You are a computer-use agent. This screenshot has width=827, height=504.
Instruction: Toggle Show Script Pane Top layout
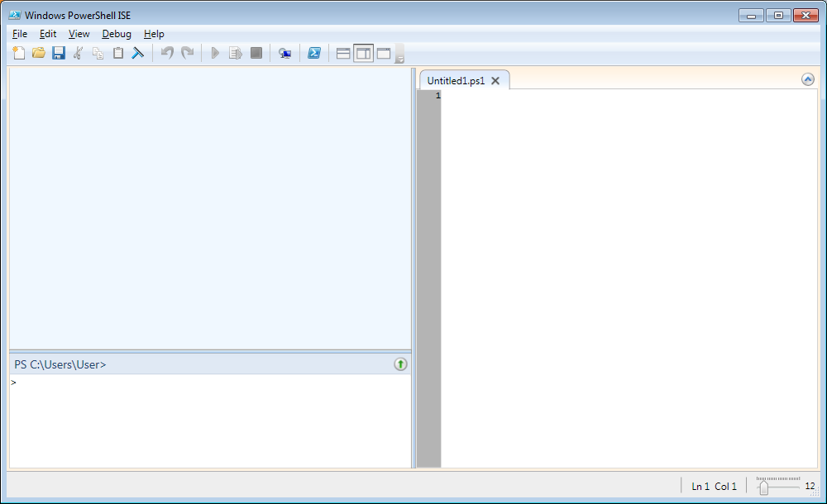pyautogui.click(x=342, y=52)
